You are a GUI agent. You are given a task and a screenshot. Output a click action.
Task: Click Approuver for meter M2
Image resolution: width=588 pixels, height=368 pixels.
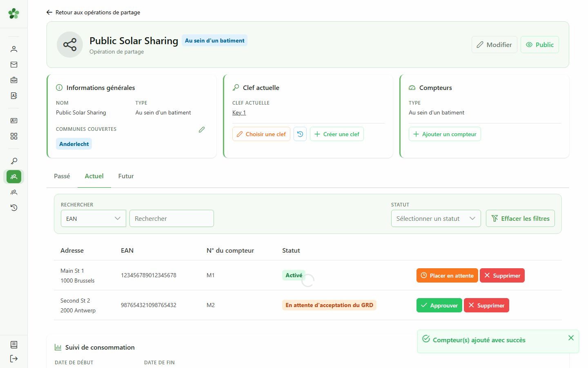pos(439,305)
